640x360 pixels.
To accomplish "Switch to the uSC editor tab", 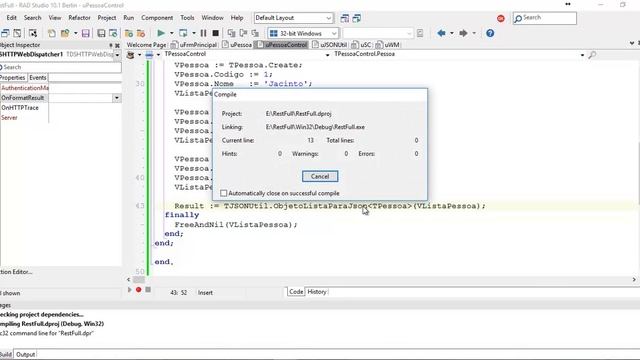I will click(x=362, y=45).
